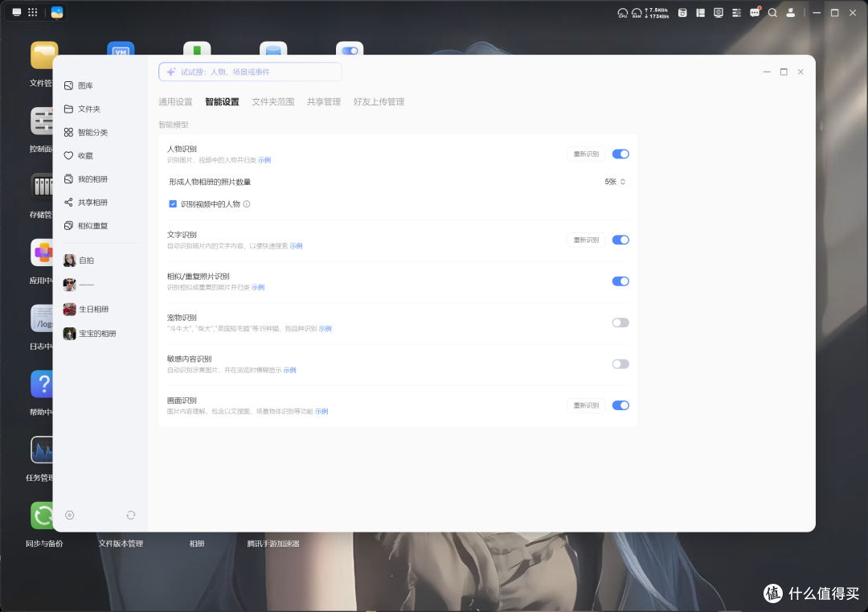868x612 pixels.
Task: Click the settings gear at sidebar bottom
Action: 69,515
